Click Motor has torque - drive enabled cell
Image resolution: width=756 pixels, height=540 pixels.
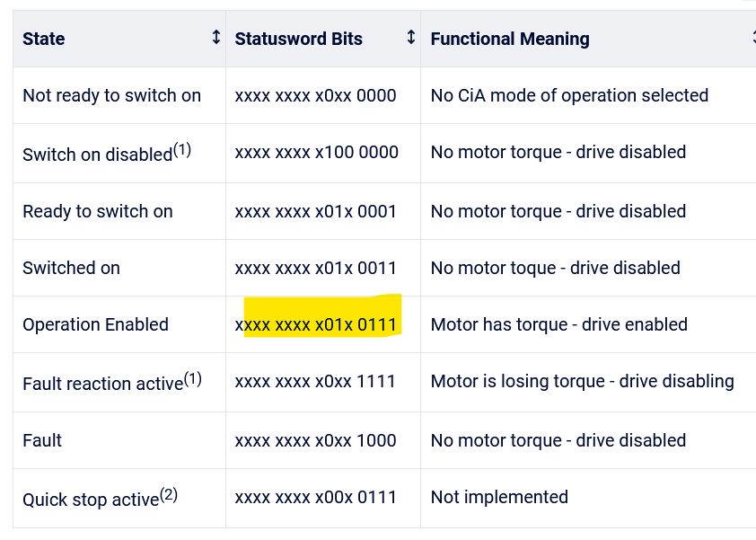point(558,324)
